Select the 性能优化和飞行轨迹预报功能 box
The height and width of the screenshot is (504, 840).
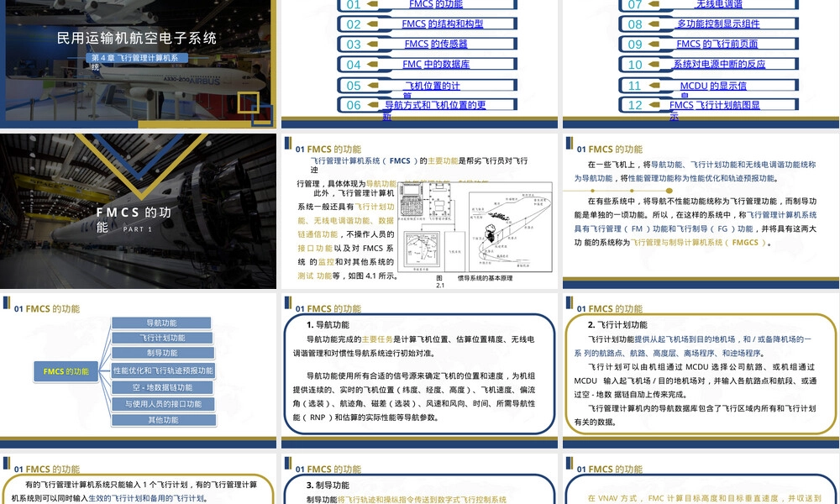pyautogui.click(x=163, y=370)
